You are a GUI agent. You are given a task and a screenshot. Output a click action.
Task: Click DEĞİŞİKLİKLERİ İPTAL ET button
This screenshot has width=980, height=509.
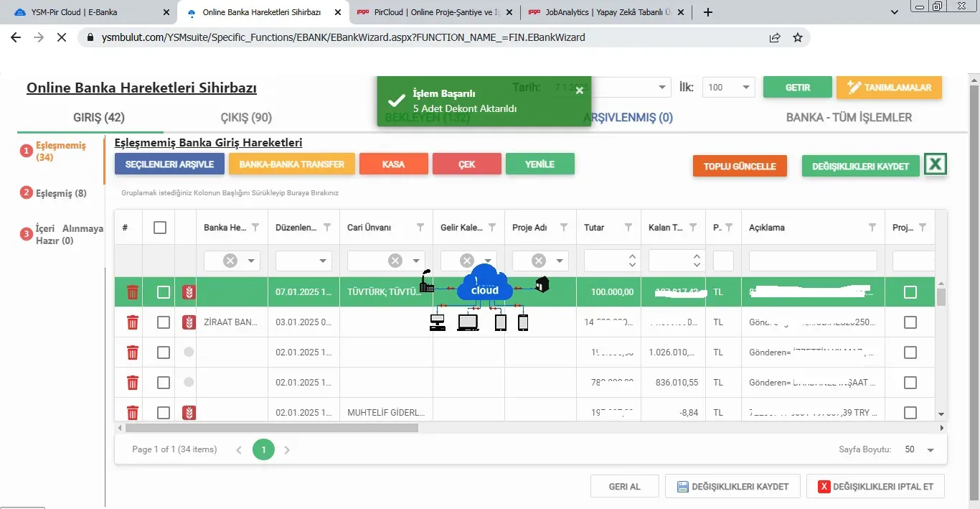(x=875, y=486)
